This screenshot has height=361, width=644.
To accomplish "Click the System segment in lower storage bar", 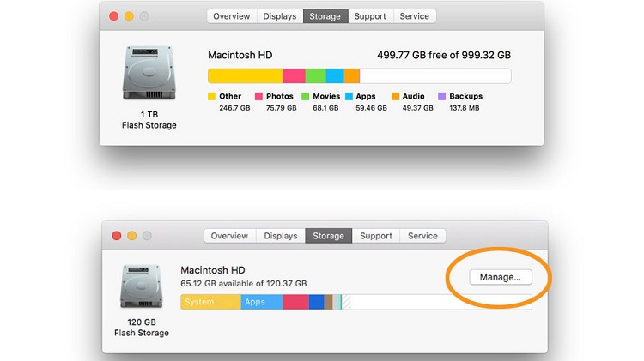I will click(210, 302).
